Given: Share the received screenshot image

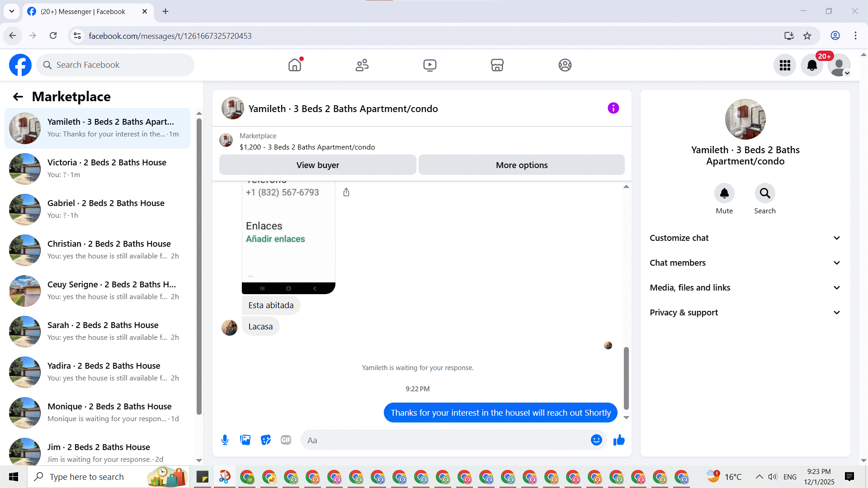Looking at the screenshot, I should 346,192.
